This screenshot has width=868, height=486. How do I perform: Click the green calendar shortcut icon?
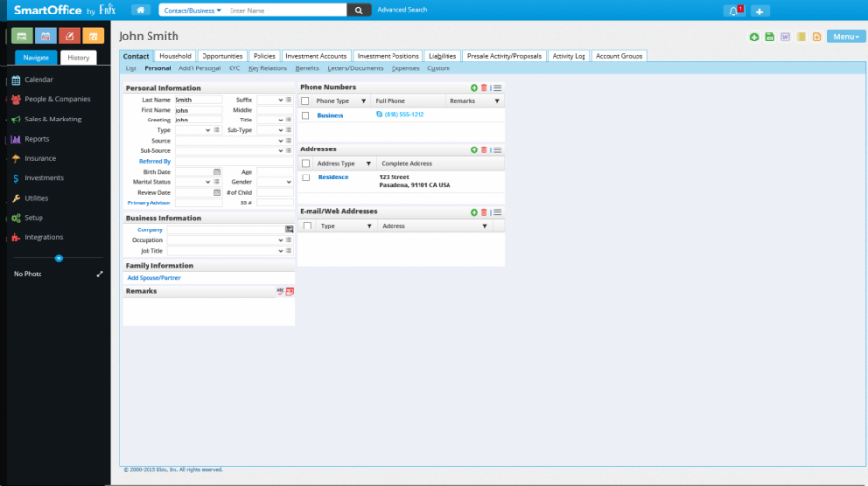click(x=21, y=36)
